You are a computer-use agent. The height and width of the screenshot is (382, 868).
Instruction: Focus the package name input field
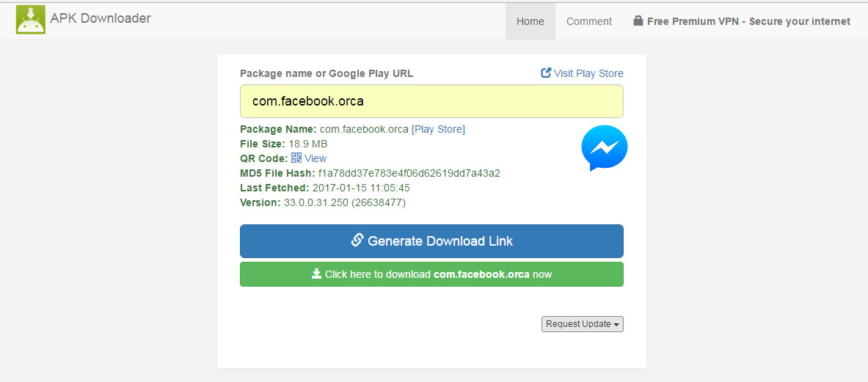[431, 101]
